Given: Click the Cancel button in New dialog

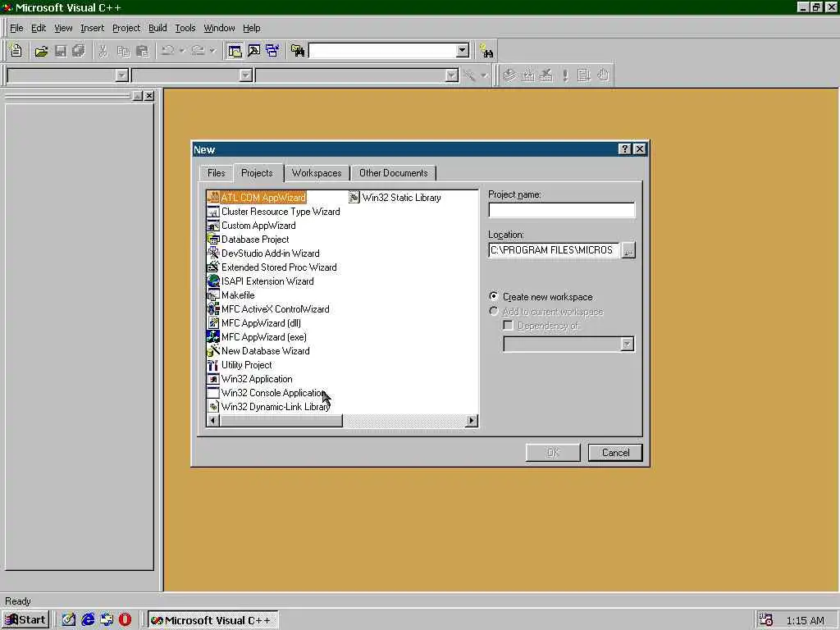Looking at the screenshot, I should [615, 453].
